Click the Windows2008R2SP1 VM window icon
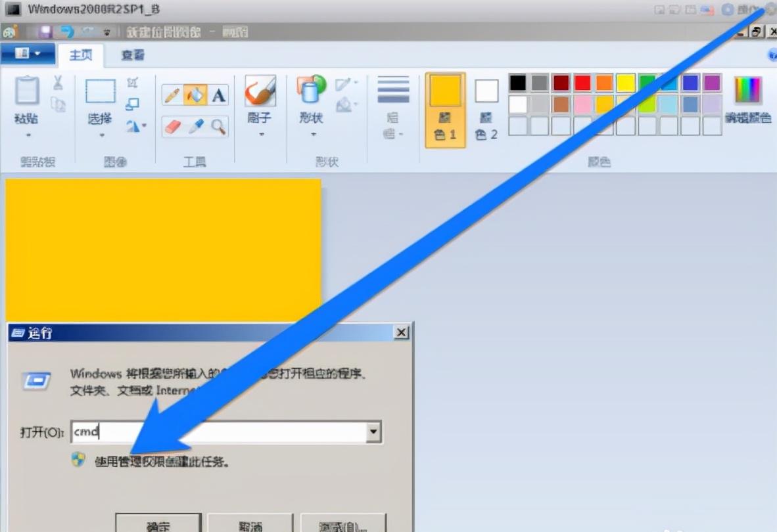The width and height of the screenshot is (777, 532). tap(12, 9)
